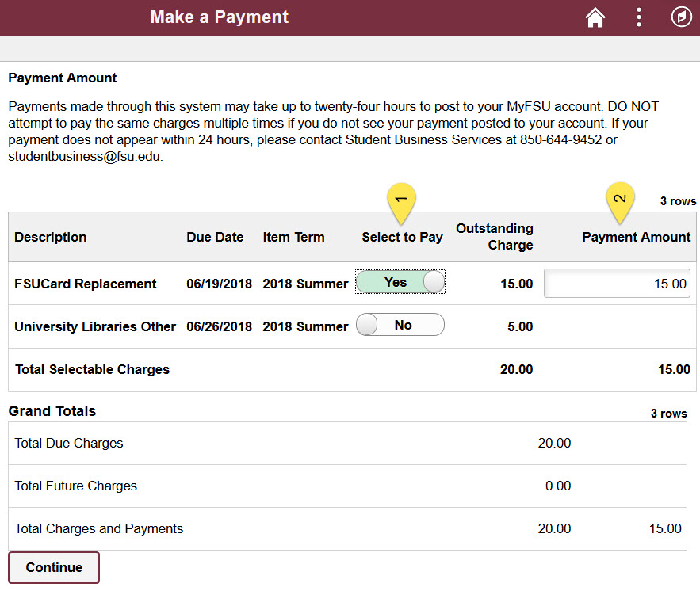The width and height of the screenshot is (700, 591).
Task: Click the 06/19/2018 due date
Action: 220,284
